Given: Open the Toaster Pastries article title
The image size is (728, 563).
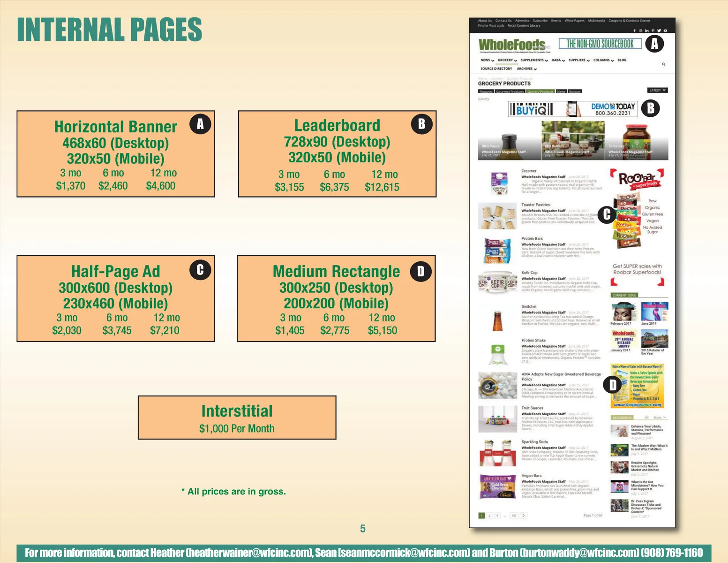Looking at the screenshot, I should (535, 205).
